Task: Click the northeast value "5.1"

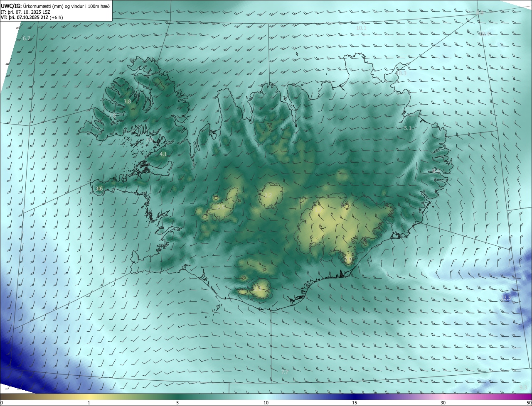Action: point(408,128)
